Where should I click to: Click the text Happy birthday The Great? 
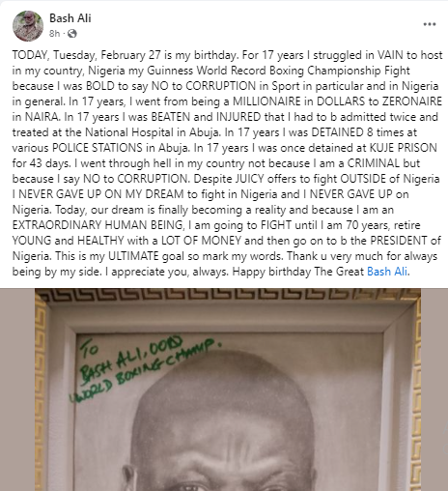click(298, 272)
